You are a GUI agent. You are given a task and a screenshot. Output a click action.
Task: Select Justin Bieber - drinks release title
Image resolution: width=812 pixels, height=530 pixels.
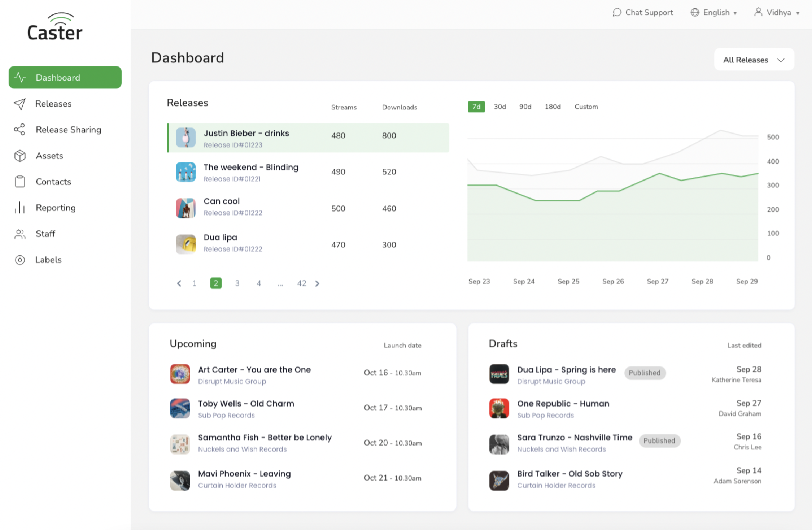pos(246,133)
